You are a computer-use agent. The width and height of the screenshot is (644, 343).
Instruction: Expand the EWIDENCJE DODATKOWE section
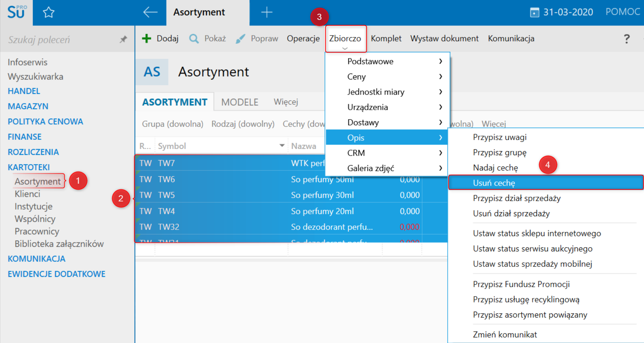click(57, 274)
